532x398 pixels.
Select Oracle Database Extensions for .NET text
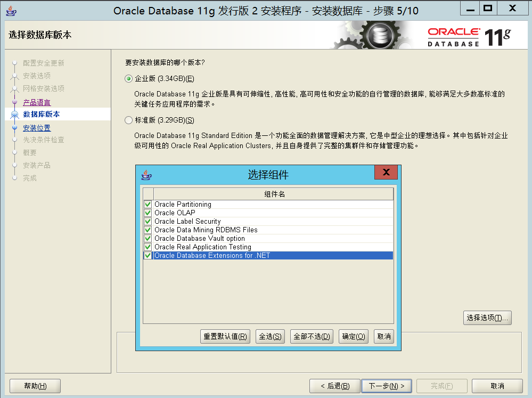point(212,255)
